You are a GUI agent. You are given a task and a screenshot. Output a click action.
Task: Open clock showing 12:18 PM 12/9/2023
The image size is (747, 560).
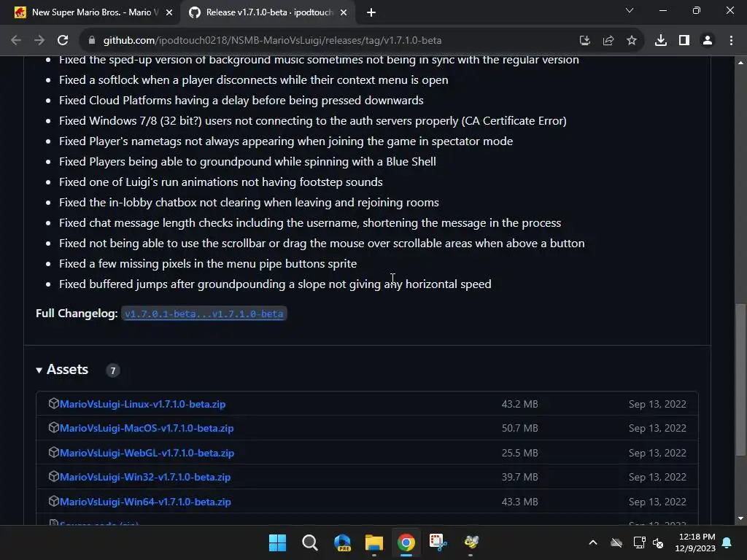[695, 542]
